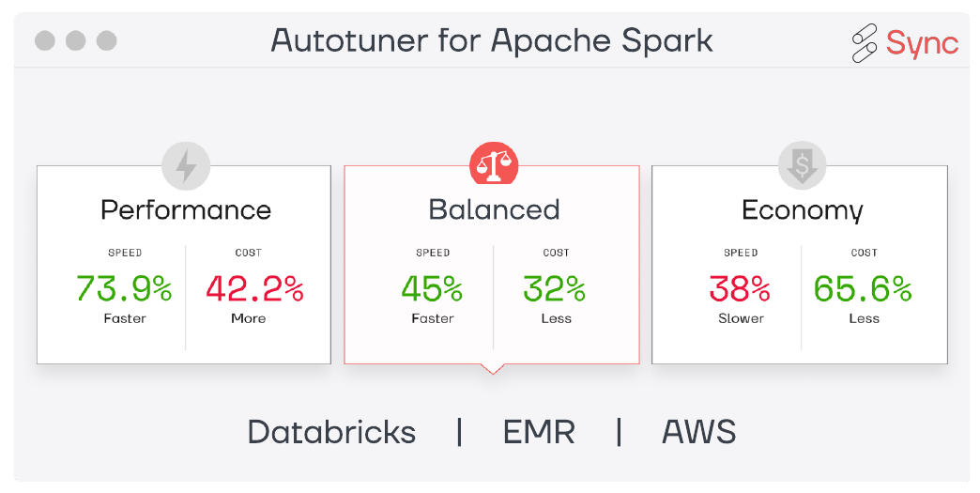Click the lightning bolt Performance icon
The width and height of the screenshot is (980, 493).
[x=186, y=165]
